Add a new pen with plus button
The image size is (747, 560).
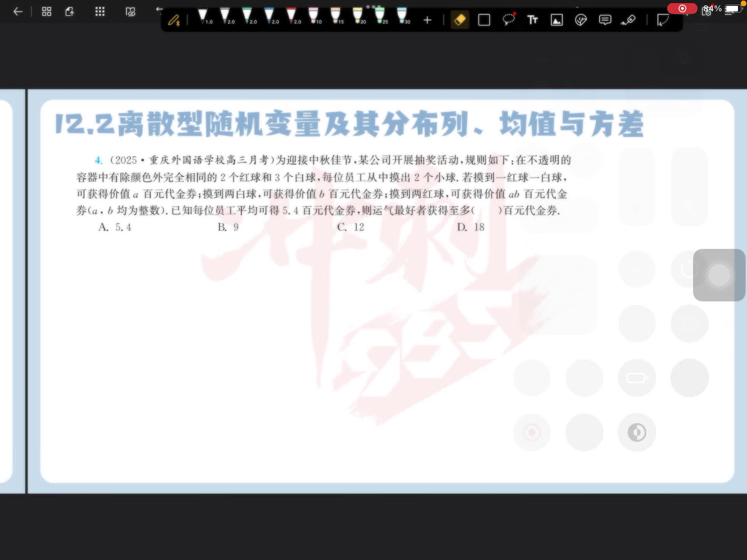coord(427,20)
